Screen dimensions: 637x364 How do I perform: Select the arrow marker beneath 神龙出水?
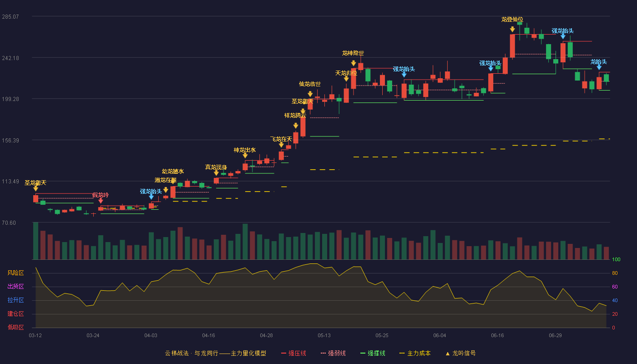tap(245, 156)
